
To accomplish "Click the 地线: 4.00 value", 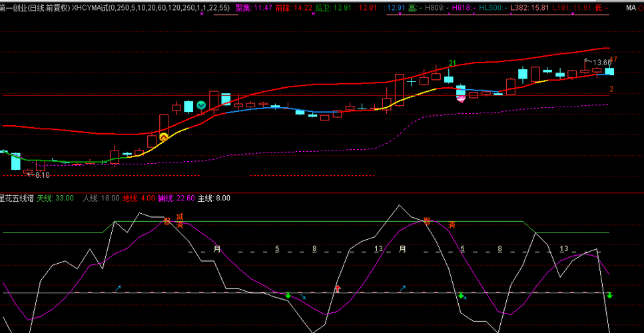I will 139,198.
